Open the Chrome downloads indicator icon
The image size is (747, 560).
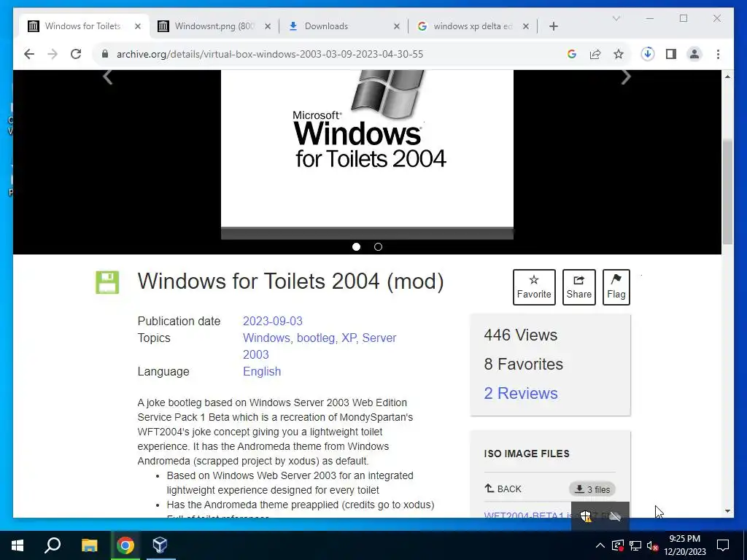point(648,54)
